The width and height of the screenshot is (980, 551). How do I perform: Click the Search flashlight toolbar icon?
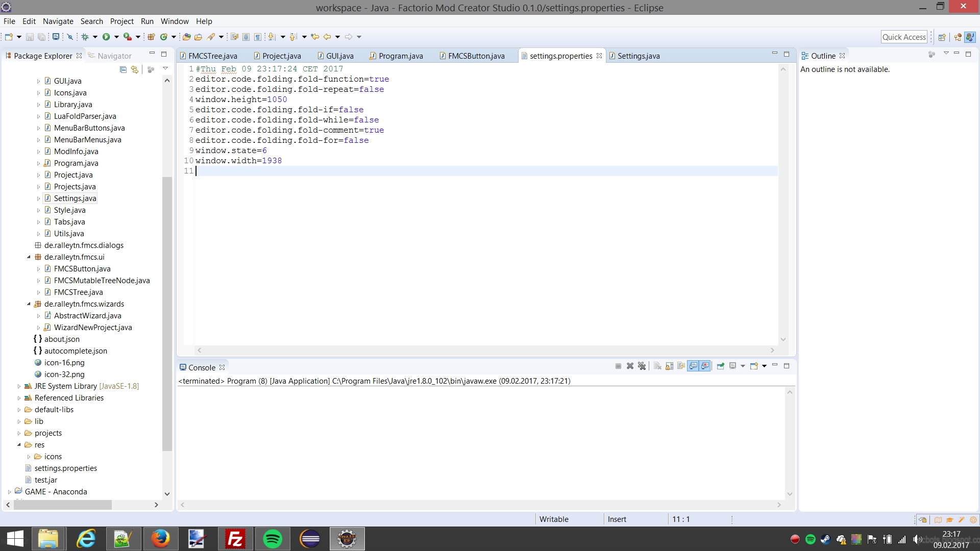211,37
